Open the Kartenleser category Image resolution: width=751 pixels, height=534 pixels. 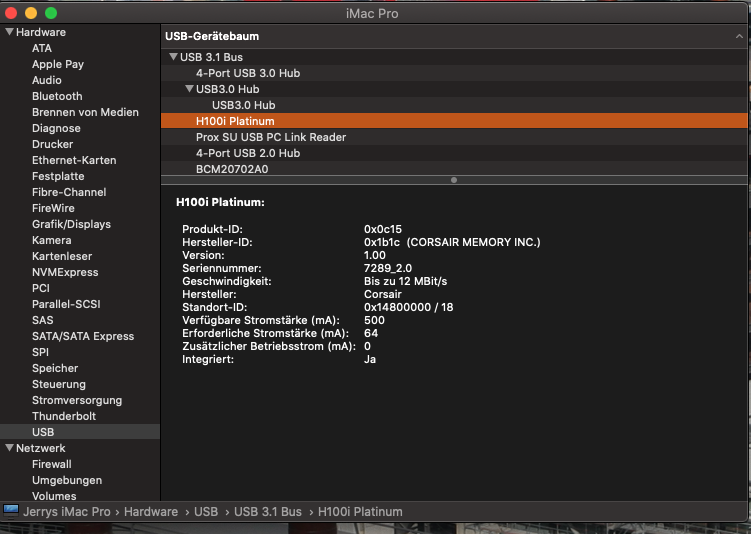pos(62,256)
